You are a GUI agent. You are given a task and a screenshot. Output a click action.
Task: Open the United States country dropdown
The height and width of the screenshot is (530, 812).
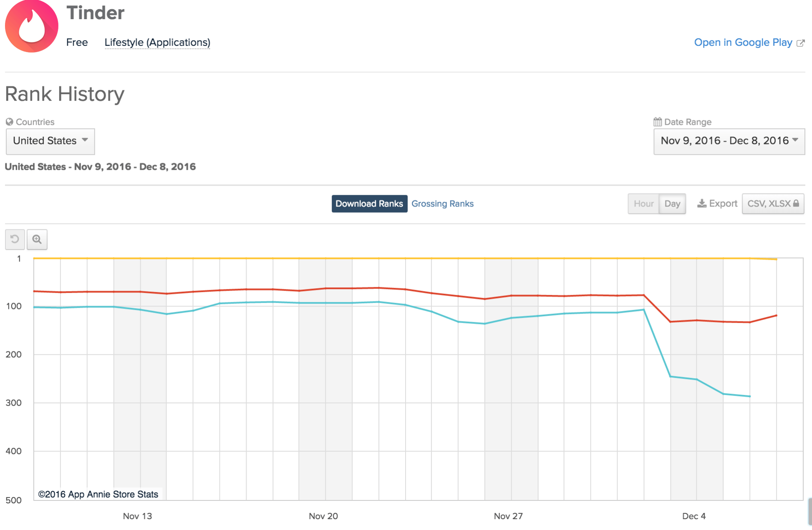50,141
